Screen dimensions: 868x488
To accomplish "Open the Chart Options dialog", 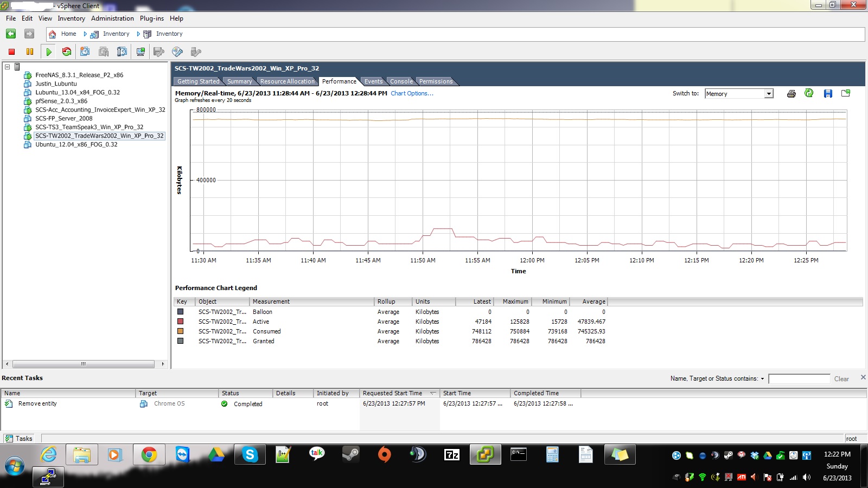I will point(411,93).
